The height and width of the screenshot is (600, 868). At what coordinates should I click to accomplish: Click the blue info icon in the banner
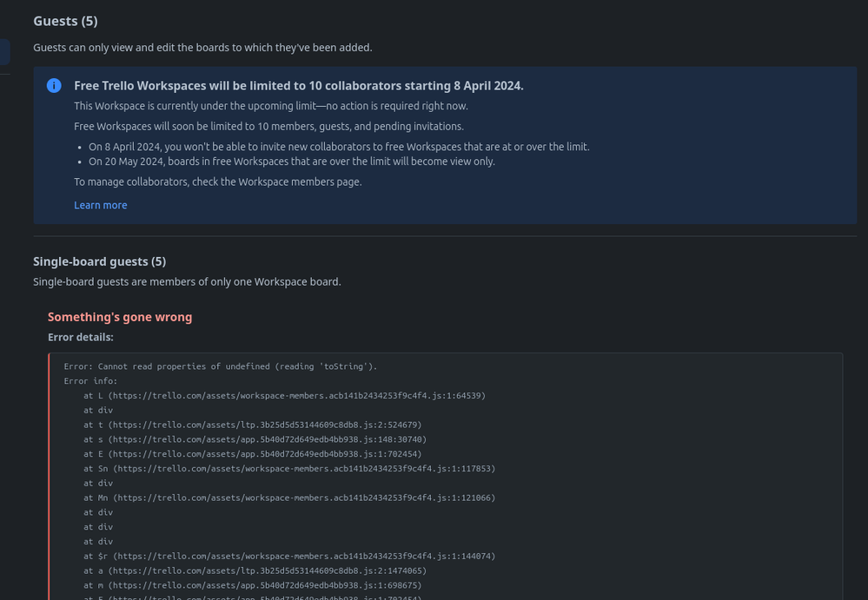tap(52, 85)
